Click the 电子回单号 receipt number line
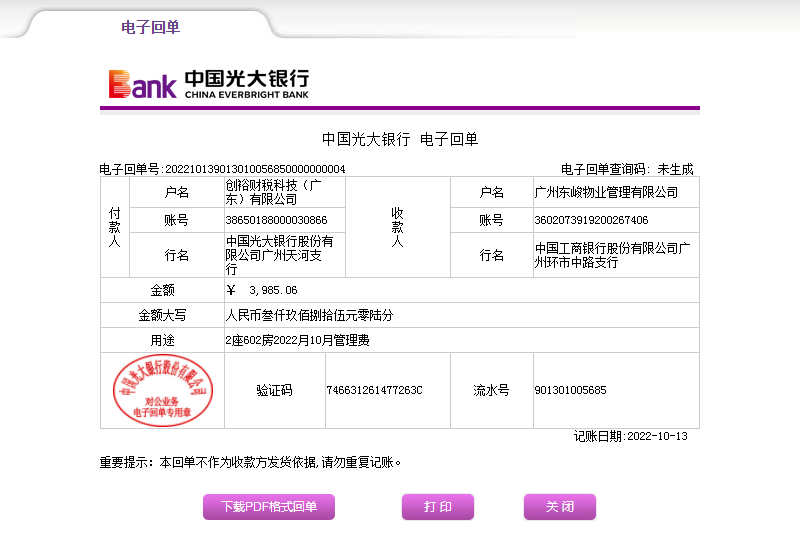Image resolution: width=800 pixels, height=534 pixels. pyautogui.click(x=222, y=169)
